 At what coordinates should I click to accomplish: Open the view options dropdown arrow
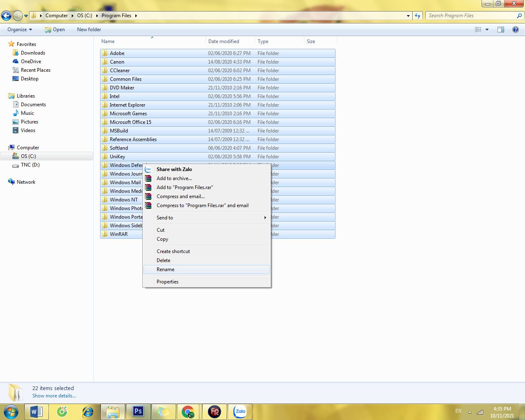click(487, 30)
